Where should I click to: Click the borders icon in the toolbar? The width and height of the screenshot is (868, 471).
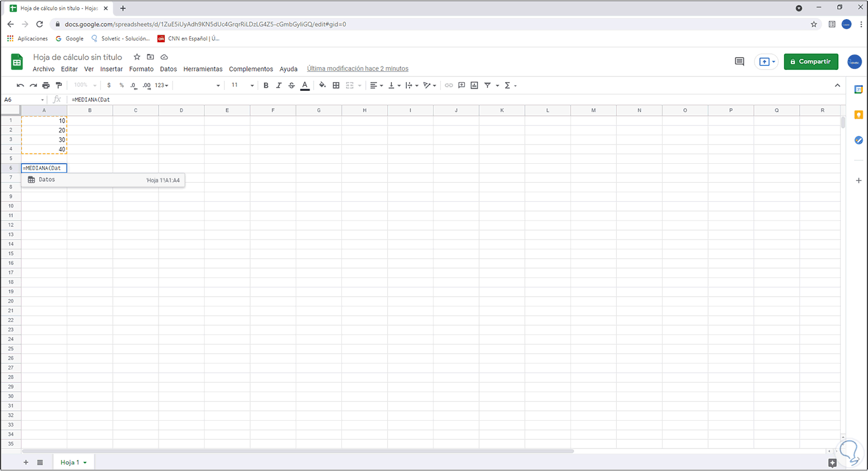336,85
